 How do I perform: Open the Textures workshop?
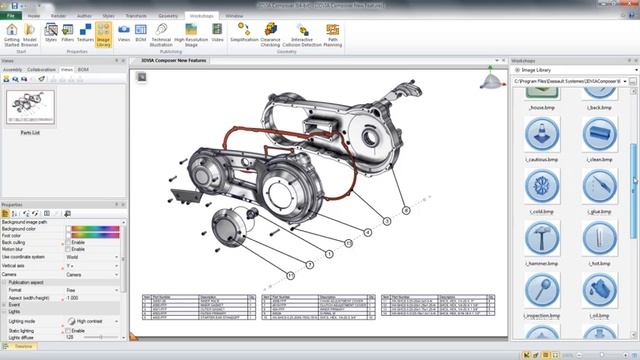85,33
